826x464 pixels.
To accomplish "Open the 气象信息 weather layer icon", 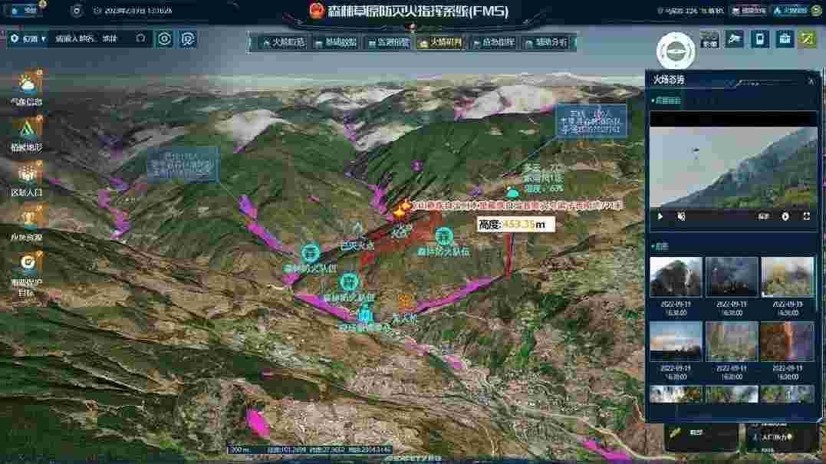I will point(26,86).
